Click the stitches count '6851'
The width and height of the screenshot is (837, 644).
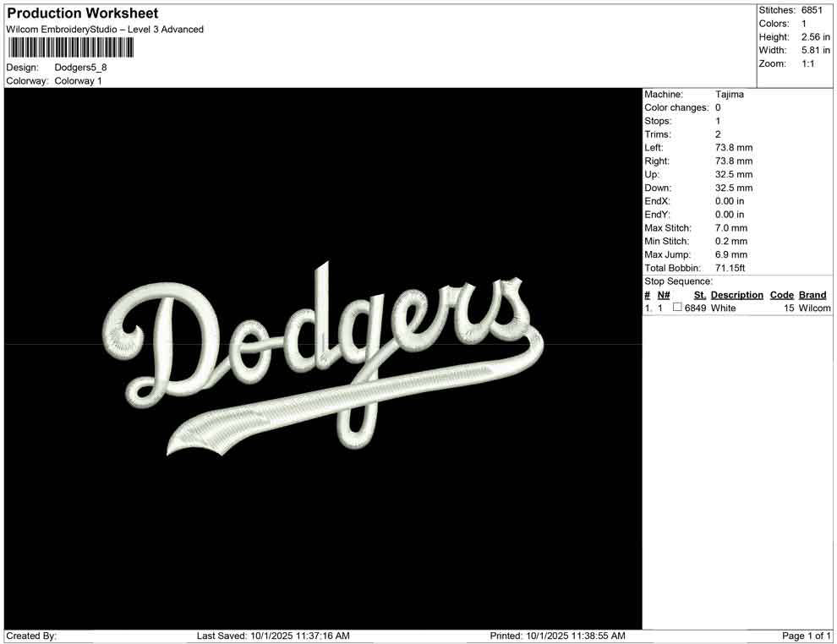[812, 10]
